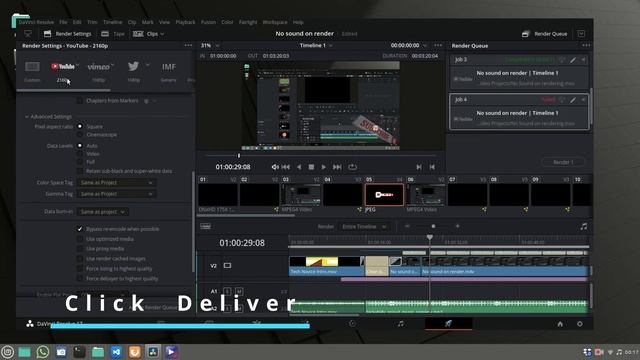Open Render range Entire Timeline dropdown
This screenshot has height=360, width=640.
[363, 227]
